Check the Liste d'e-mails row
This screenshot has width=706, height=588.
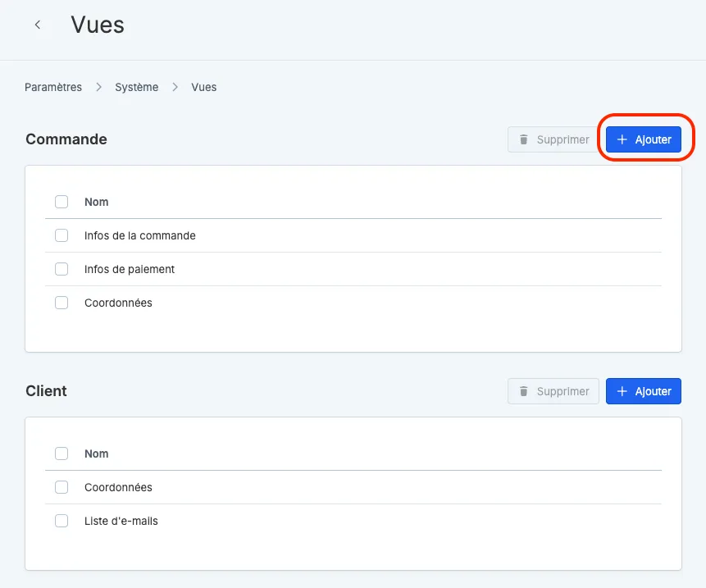point(61,521)
